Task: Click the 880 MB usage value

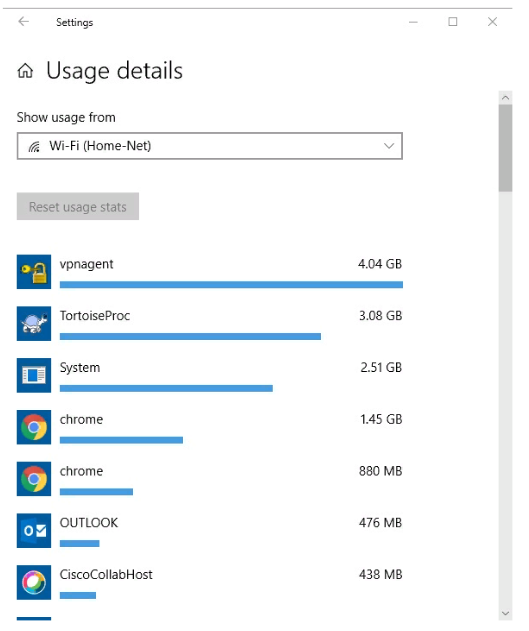Action: point(381,471)
